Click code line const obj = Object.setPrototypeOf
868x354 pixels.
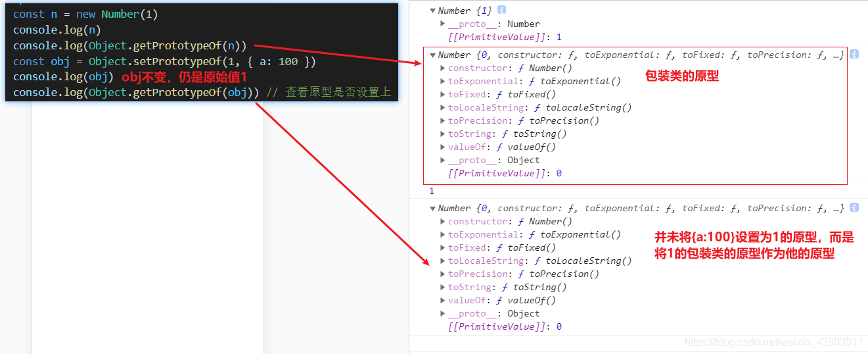(x=164, y=61)
